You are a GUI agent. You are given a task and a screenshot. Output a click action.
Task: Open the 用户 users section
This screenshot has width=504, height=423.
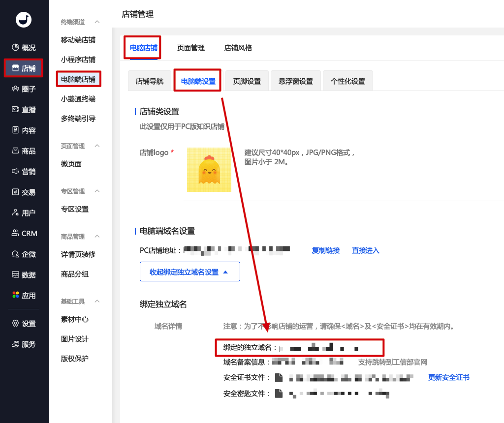24,212
